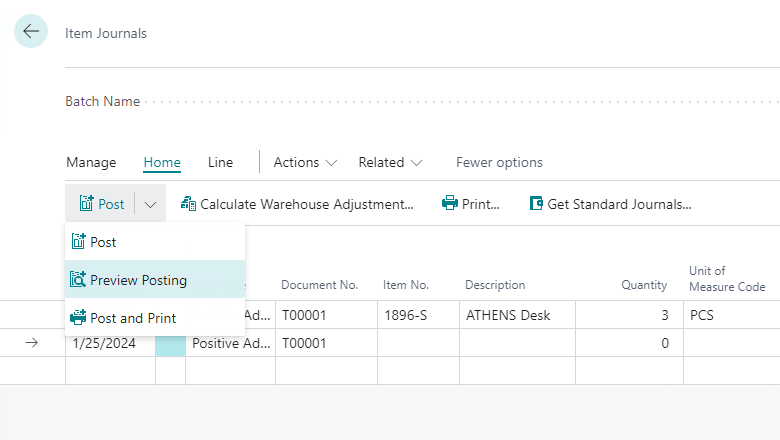The width and height of the screenshot is (780, 440).
Task: Select Preview Posting from the menu
Action: pyautogui.click(x=138, y=280)
